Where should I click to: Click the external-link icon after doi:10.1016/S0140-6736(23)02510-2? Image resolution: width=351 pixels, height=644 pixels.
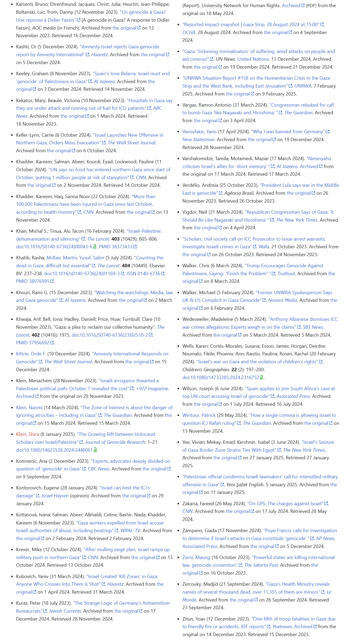pos(151,335)
